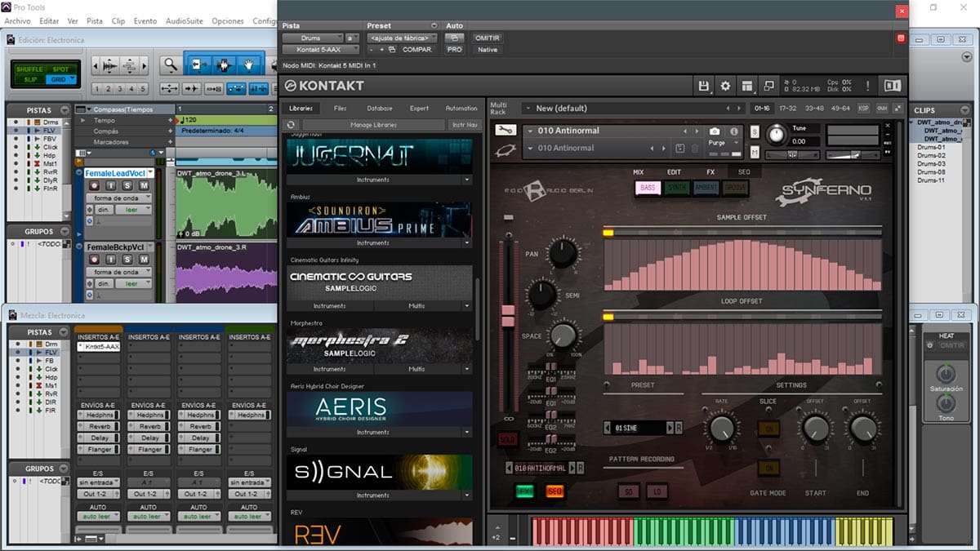The width and height of the screenshot is (980, 551).
Task: Switch to Kontakt Database tab
Action: [379, 108]
